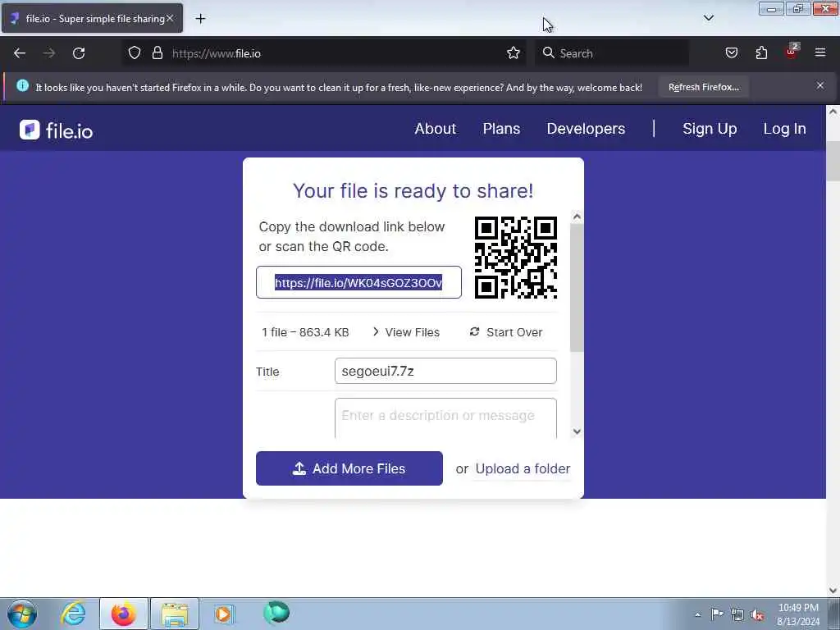Image resolution: width=840 pixels, height=630 pixels.
Task: Click the Add More Files button
Action: pos(349,468)
